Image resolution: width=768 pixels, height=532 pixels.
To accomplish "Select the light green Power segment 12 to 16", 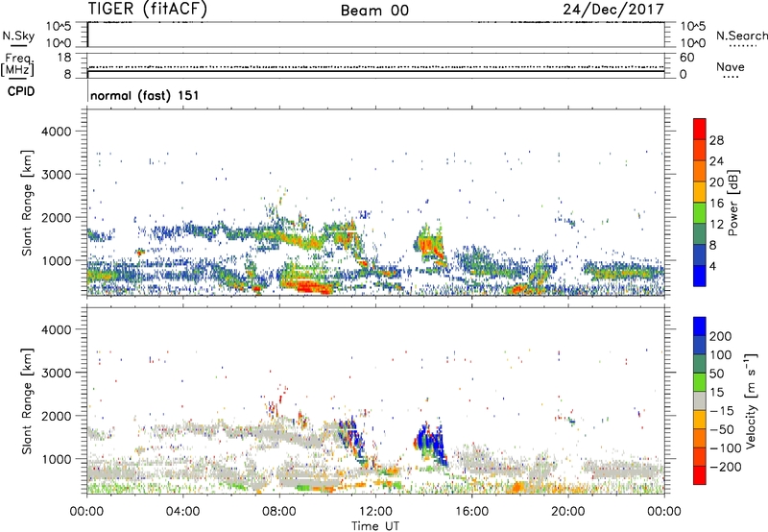I will [700, 212].
